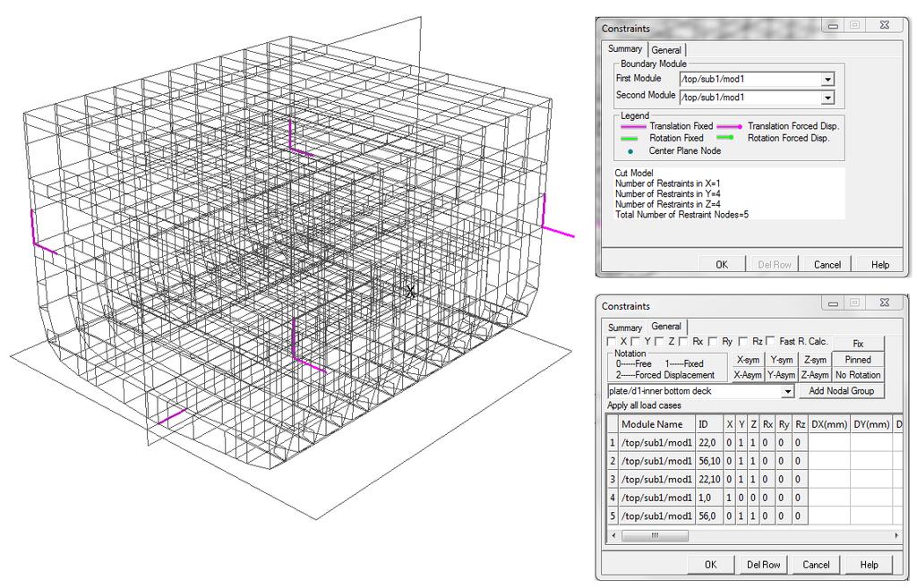Click the ID cell reading 22,10
The image size is (917, 588).
[x=709, y=480]
